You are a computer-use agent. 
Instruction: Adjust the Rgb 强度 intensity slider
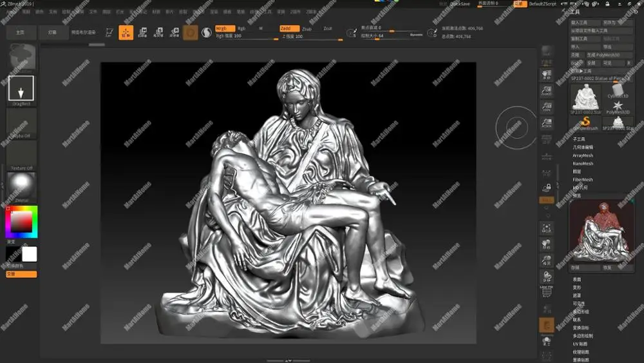tap(247, 36)
